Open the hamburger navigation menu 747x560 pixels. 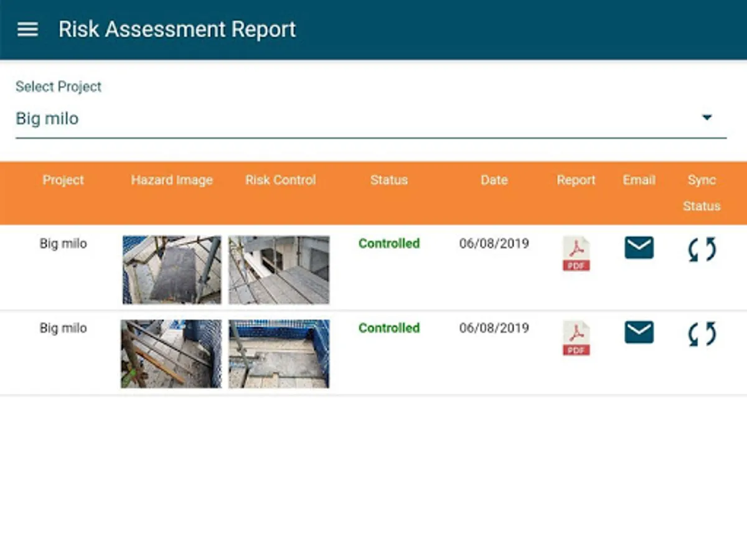27,29
